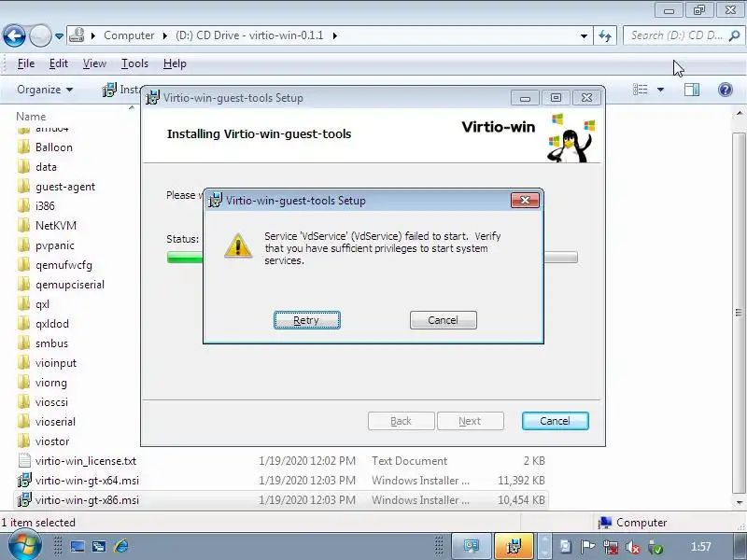Select the pvpanic folder

point(55,245)
